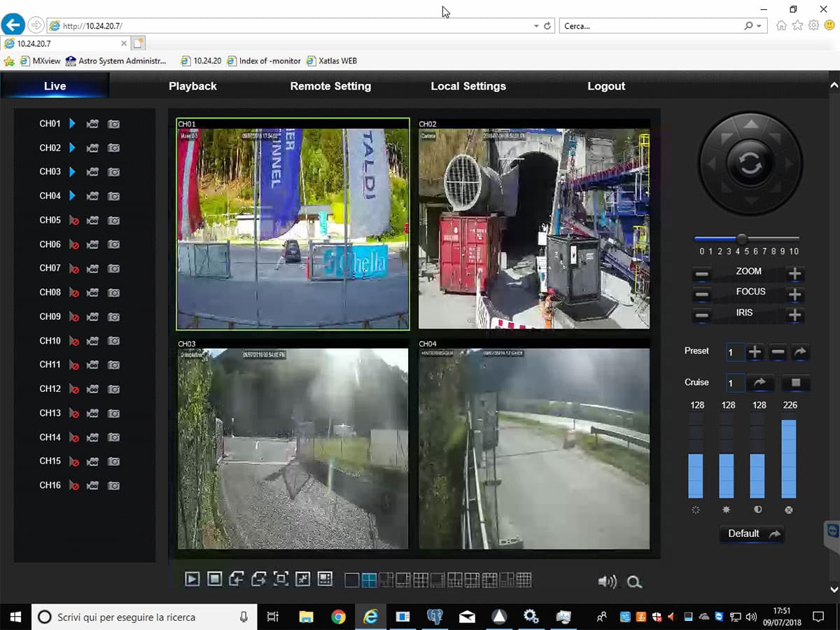Screen dimensions: 840x630
Task: Click the ZOOM plus button
Action: tap(794, 274)
